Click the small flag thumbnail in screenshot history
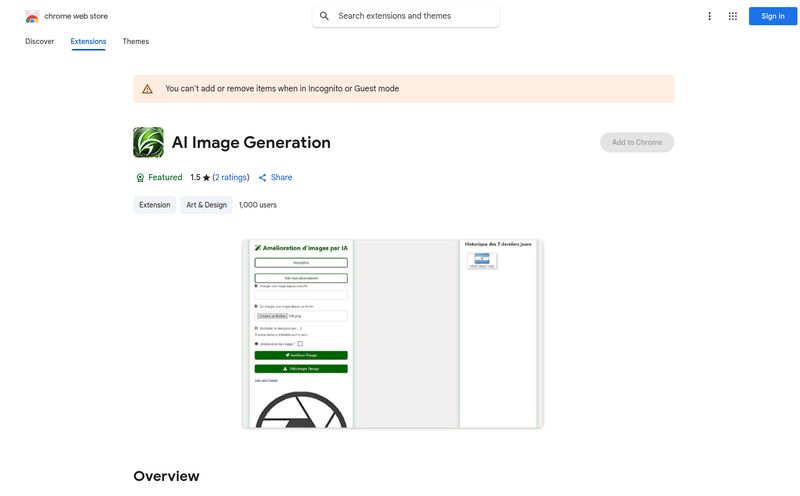 pos(482,261)
